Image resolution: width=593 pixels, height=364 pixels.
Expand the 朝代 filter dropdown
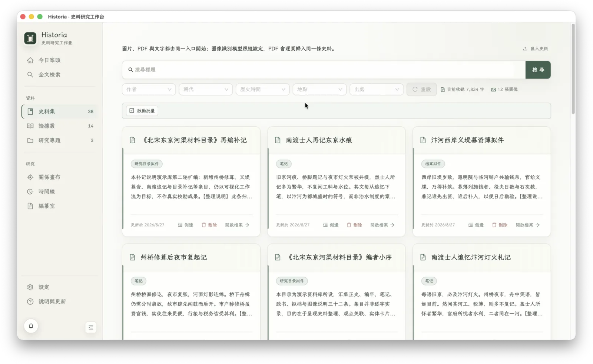click(206, 89)
